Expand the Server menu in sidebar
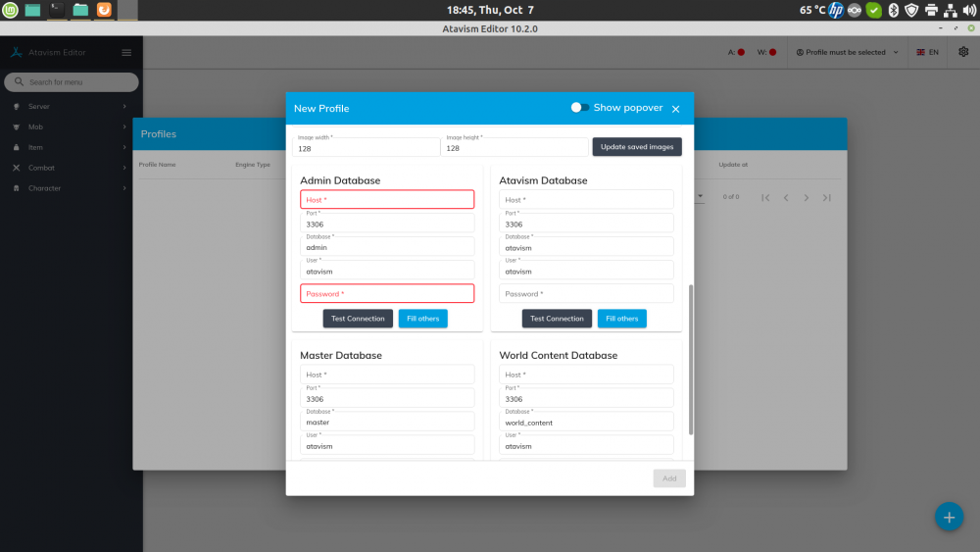This screenshot has width=980, height=552. pos(69,106)
